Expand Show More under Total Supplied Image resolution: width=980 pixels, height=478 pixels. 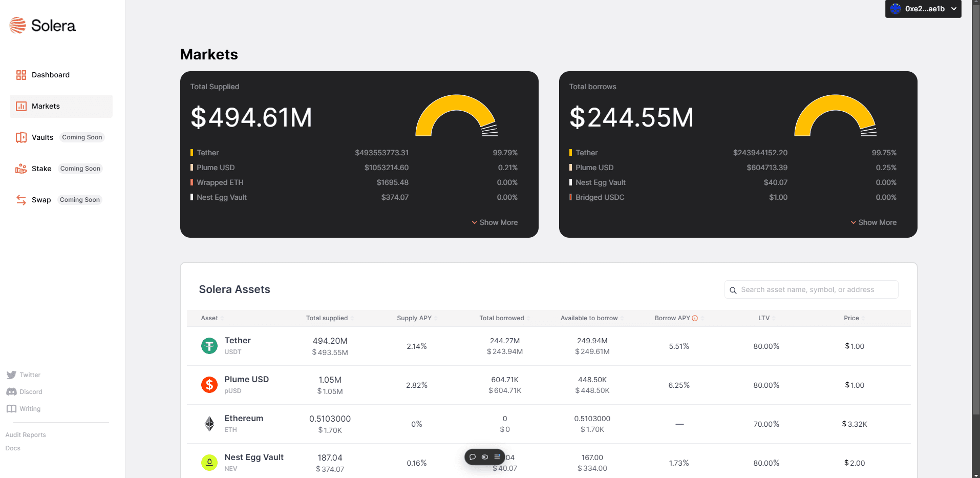(x=495, y=222)
